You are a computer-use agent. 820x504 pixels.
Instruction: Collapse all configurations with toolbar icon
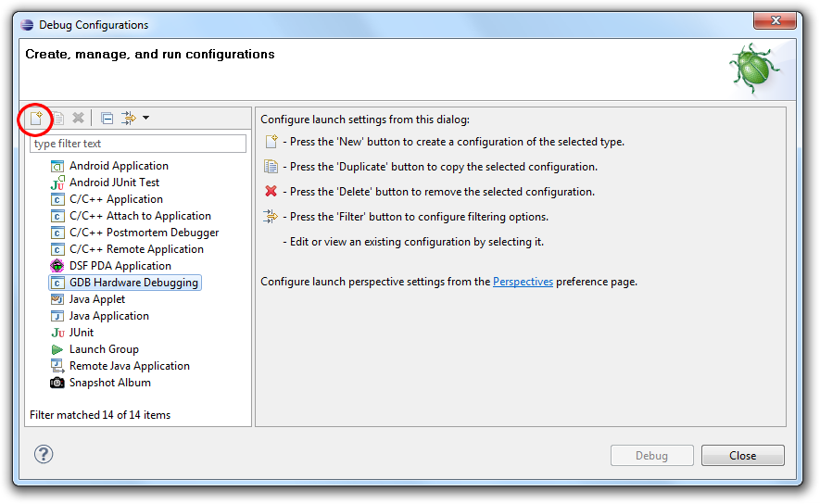107,119
